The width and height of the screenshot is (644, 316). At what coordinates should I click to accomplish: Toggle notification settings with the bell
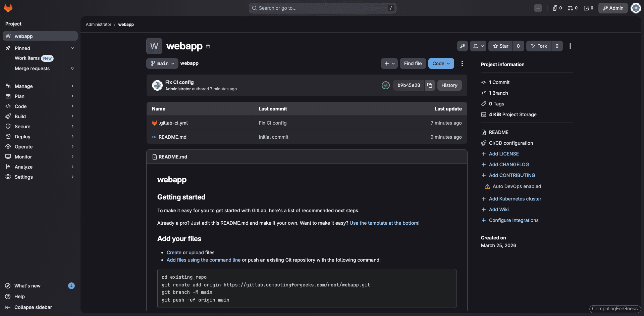tap(478, 46)
